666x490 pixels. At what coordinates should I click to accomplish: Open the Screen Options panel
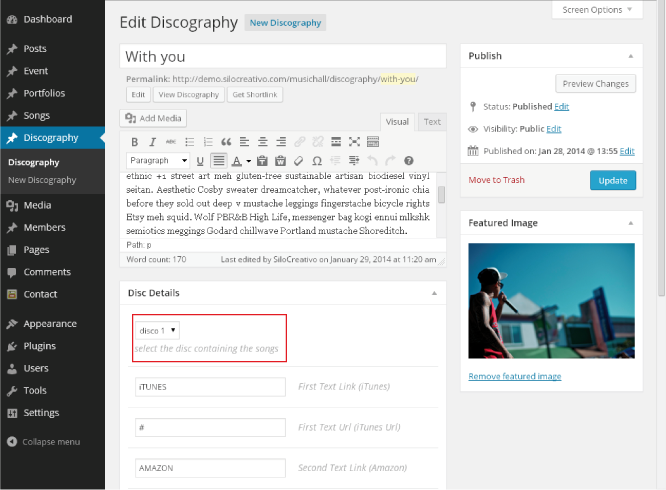[x=597, y=10]
